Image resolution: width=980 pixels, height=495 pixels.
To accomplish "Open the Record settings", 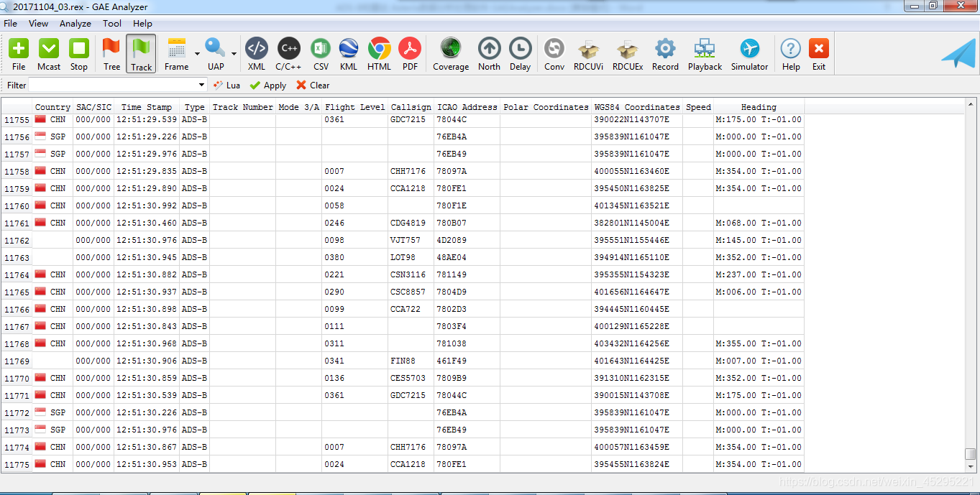I will coord(665,55).
